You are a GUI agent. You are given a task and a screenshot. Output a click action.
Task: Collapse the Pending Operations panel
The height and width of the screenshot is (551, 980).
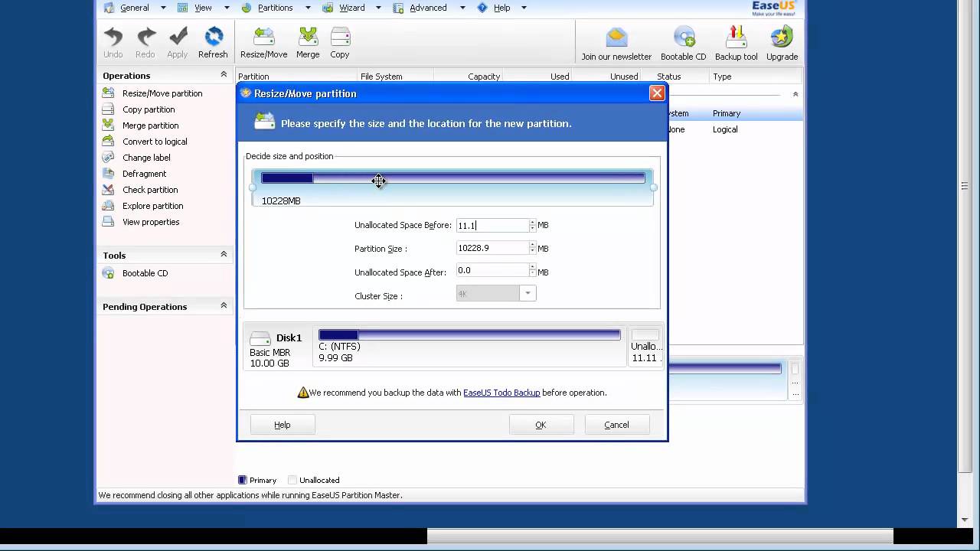(x=224, y=306)
